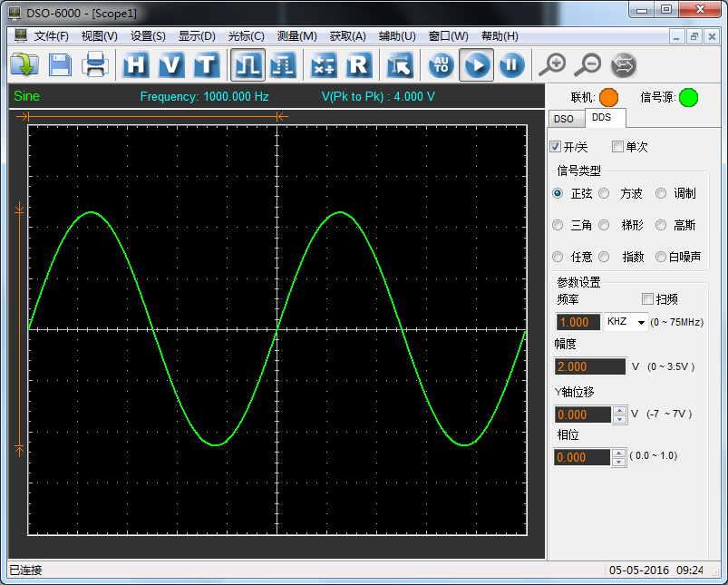Switch to the DSO tab
Screen dimensions: 728x585
pyautogui.click(x=564, y=119)
